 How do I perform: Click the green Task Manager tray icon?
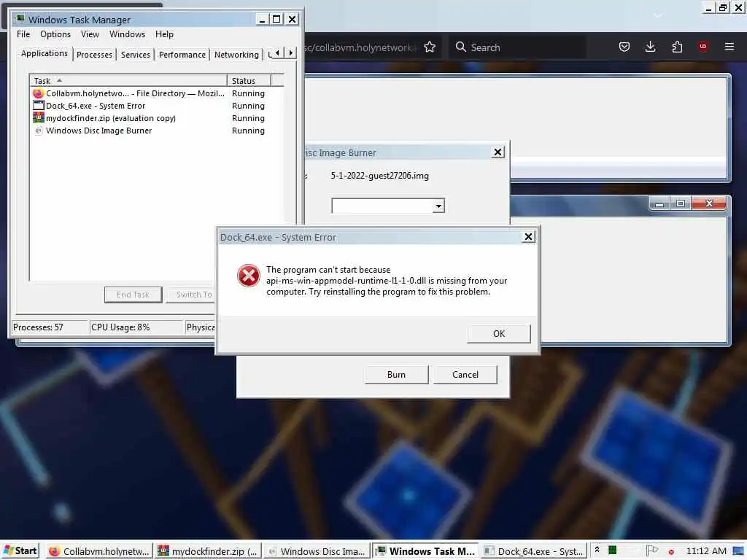pos(613,551)
